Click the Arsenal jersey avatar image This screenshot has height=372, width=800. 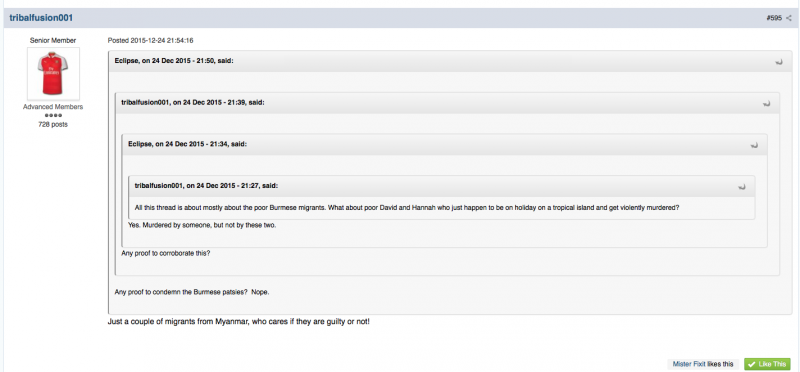[53, 74]
